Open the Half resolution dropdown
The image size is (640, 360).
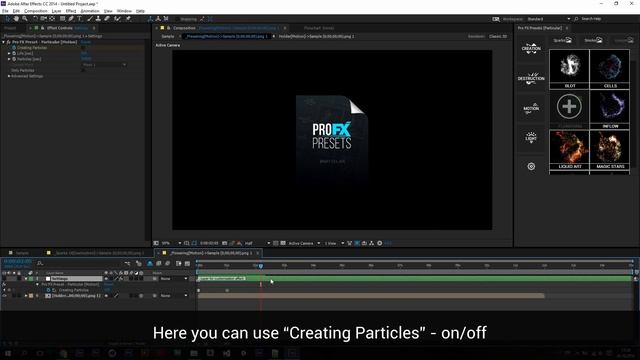click(258, 243)
